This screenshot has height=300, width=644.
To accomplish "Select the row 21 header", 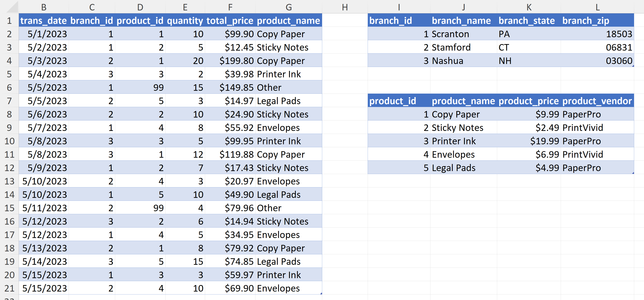I will (9, 288).
